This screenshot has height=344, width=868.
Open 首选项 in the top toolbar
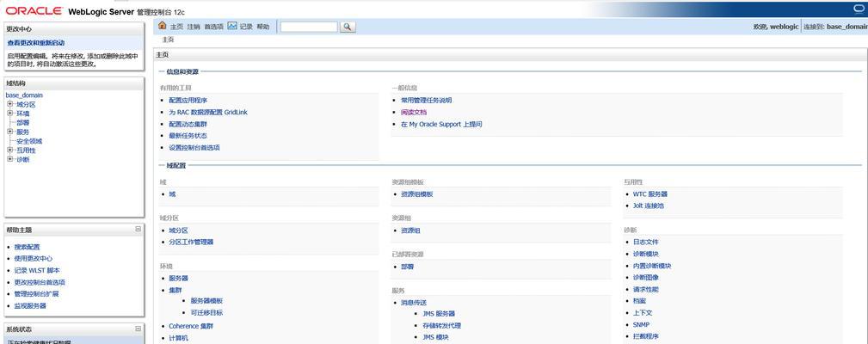click(213, 27)
